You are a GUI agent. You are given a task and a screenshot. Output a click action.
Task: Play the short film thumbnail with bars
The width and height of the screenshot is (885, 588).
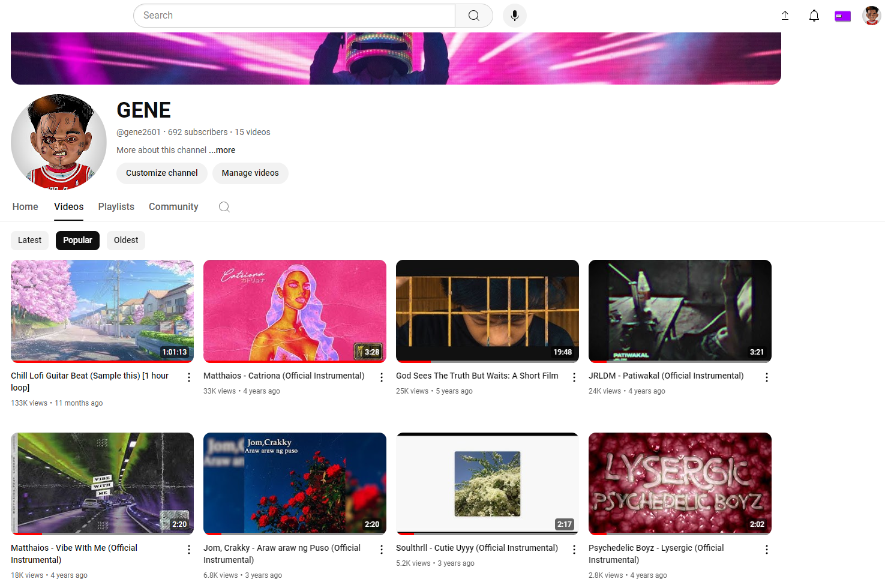coord(487,311)
